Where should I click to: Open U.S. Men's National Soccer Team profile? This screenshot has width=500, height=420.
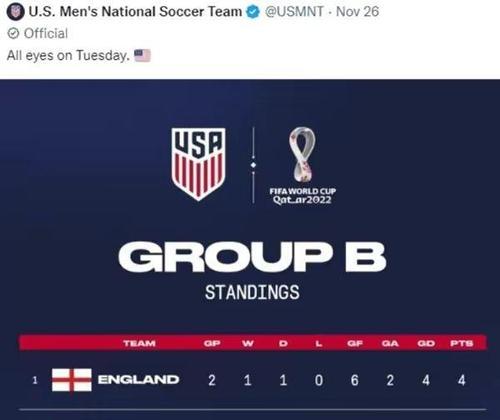[135, 12]
